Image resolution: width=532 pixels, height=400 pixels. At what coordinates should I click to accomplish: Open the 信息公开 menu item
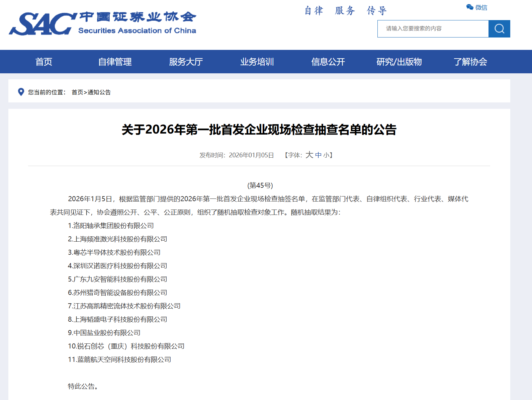[x=328, y=62]
